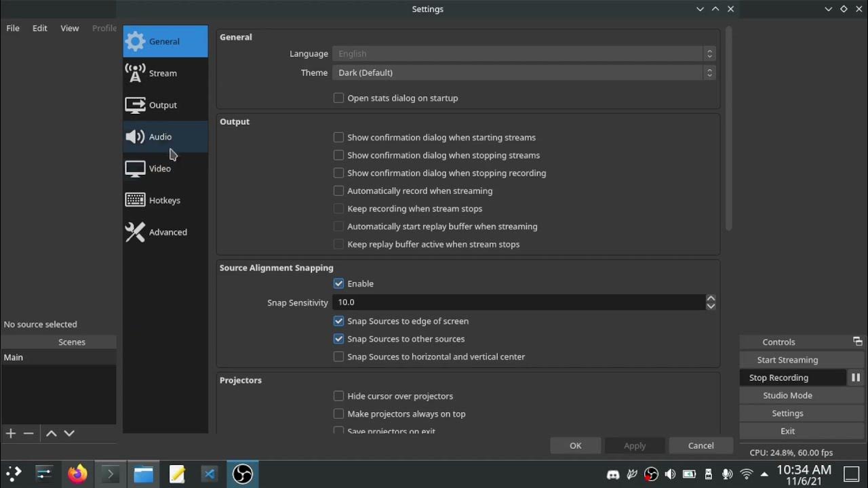Click the OBS Studio taskbar entry
Image resolution: width=868 pixels, height=488 pixels.
coord(243,474)
